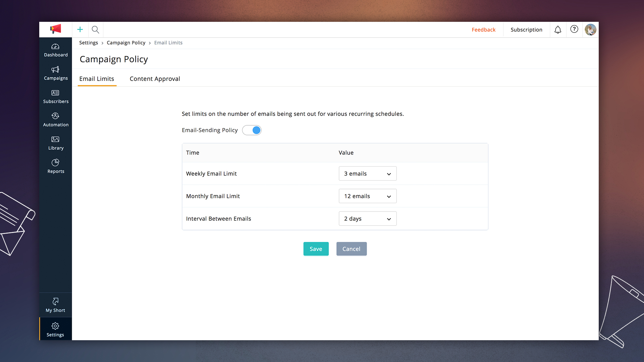The image size is (644, 362).
Task: Open the Subscribers section icon
Action: [x=55, y=93]
